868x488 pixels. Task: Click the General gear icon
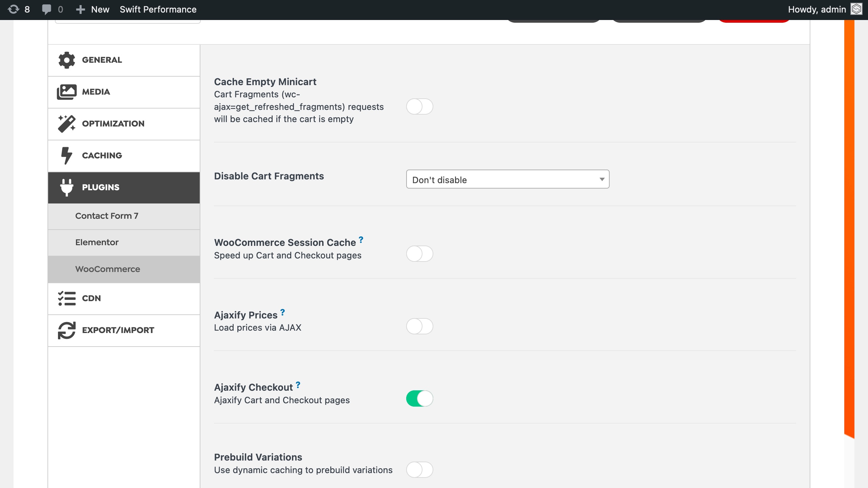pos(66,60)
